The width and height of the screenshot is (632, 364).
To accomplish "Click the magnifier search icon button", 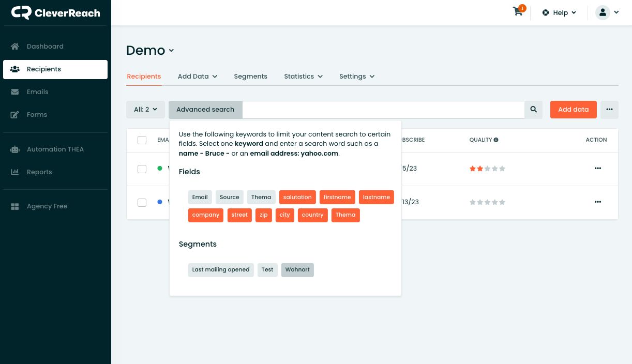I will pyautogui.click(x=533, y=110).
